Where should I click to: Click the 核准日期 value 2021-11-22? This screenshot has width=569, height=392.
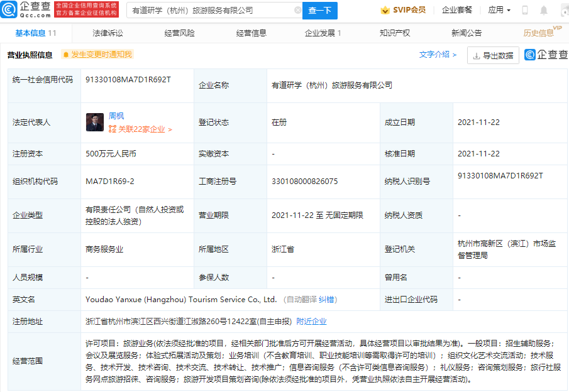(x=478, y=154)
